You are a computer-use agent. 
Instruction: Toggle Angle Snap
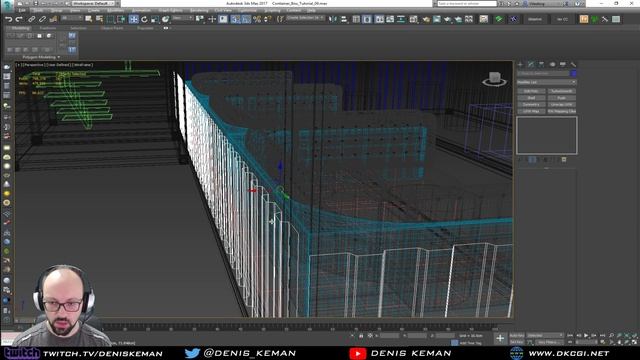tap(246, 19)
